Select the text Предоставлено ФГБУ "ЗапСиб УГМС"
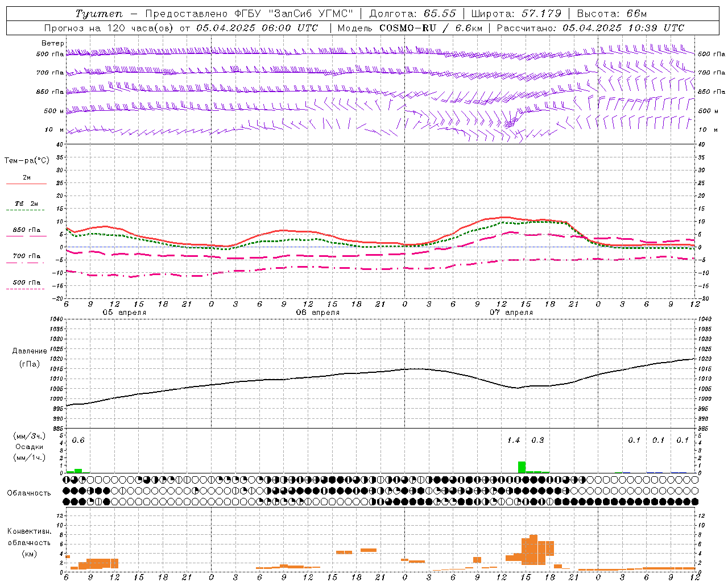The height and width of the screenshot is (582, 728). [x=249, y=14]
